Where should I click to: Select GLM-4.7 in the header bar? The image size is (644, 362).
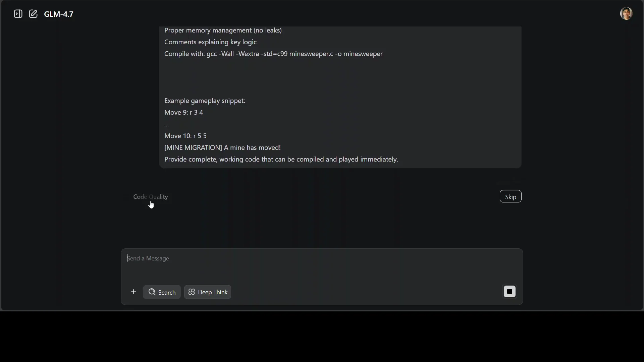pos(59,14)
